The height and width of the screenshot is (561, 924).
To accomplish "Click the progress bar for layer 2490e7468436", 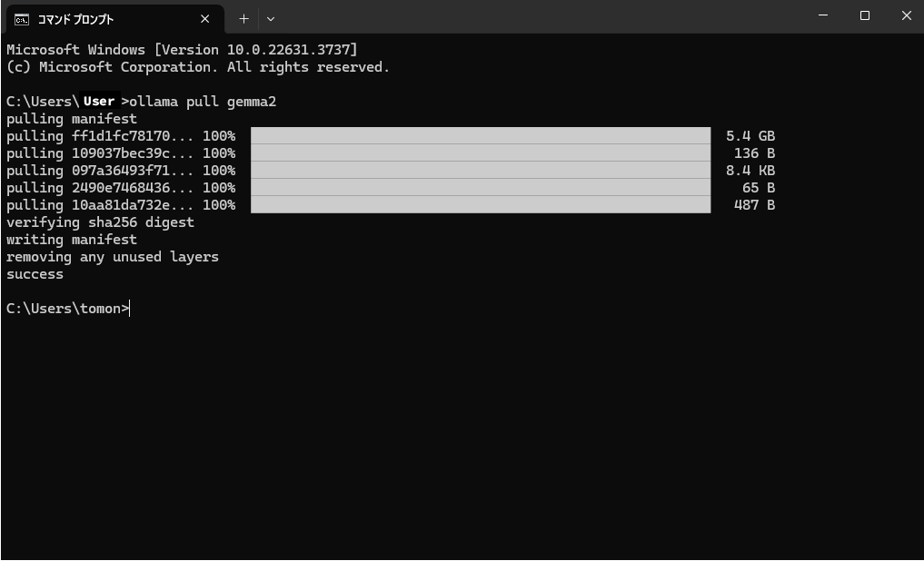I will click(x=480, y=188).
